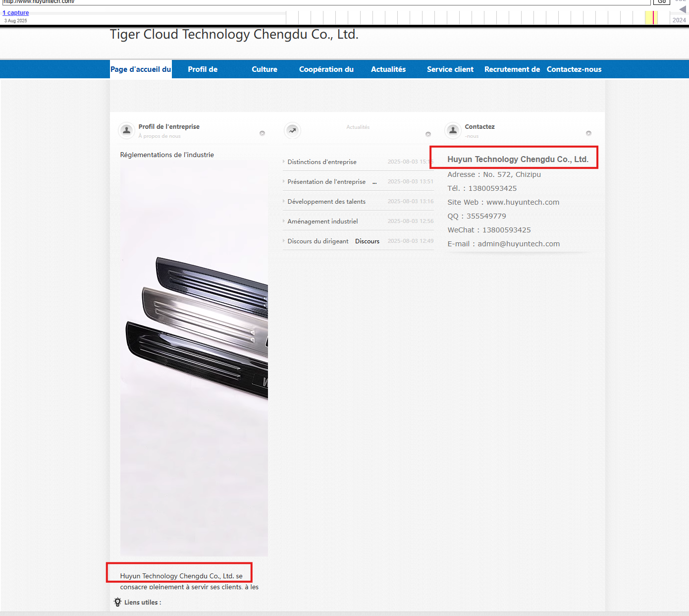Image resolution: width=689 pixels, height=616 pixels.
Task: Open the Distinctions d'entreprise article
Action: (x=321, y=162)
